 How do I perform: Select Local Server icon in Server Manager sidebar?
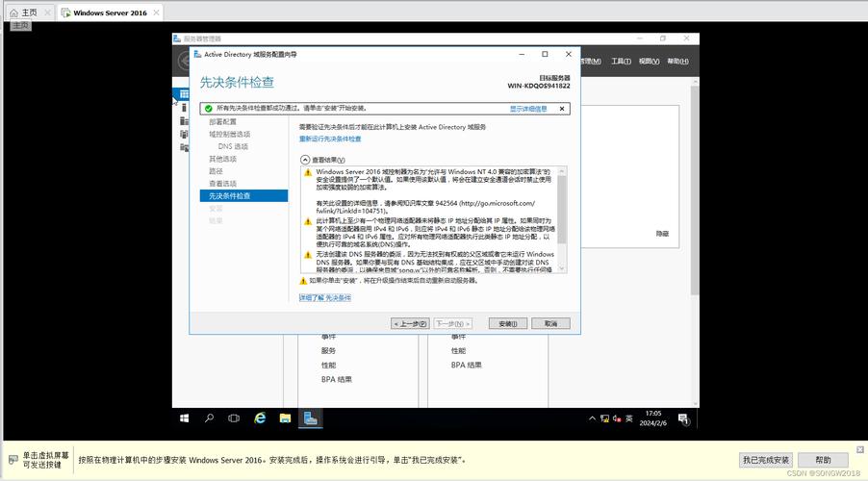(184, 108)
